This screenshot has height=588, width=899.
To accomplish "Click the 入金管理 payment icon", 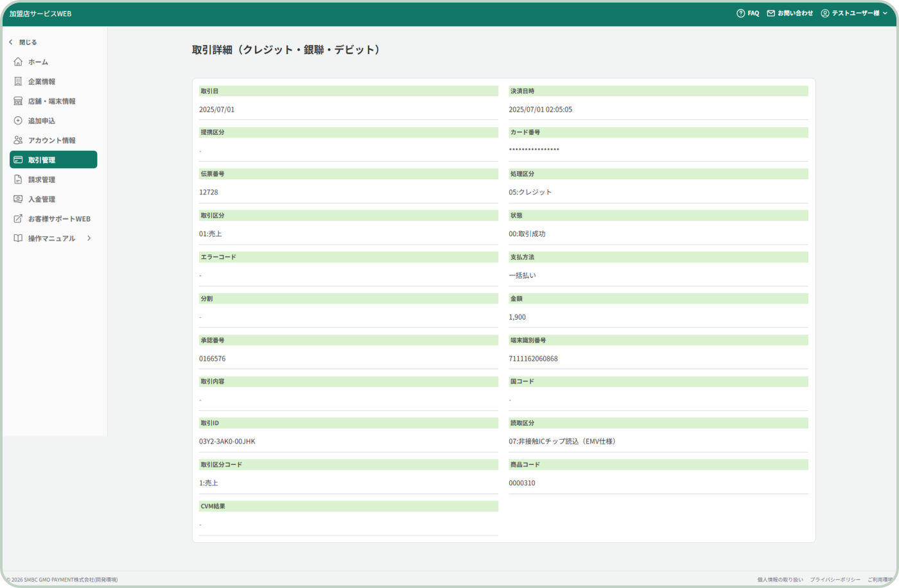I will coord(17,199).
